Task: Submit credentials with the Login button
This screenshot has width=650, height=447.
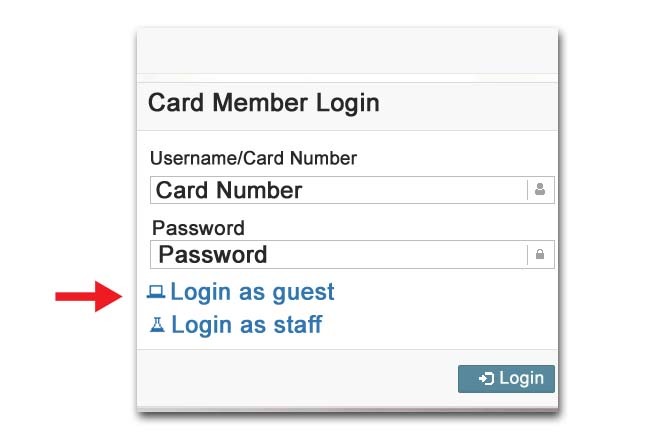Action: [x=506, y=379]
